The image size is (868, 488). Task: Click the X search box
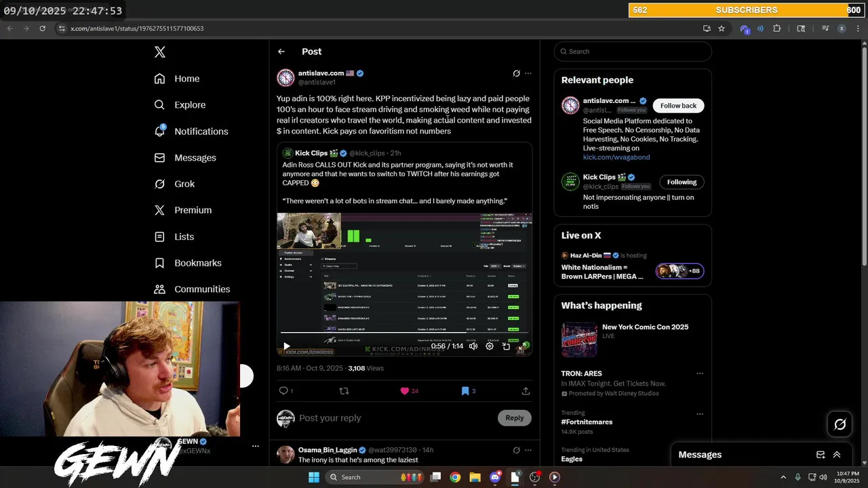click(x=633, y=52)
